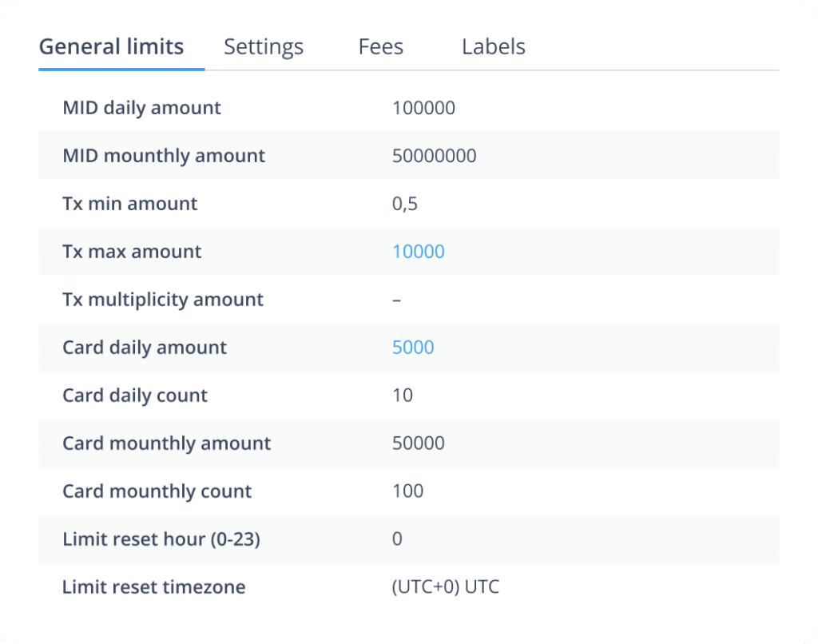The image size is (818, 644).
Task: Open the Settings tab
Action: tap(264, 47)
